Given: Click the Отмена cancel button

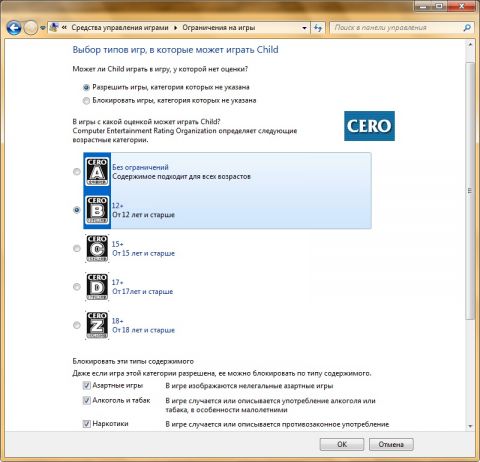Looking at the screenshot, I should point(391,444).
